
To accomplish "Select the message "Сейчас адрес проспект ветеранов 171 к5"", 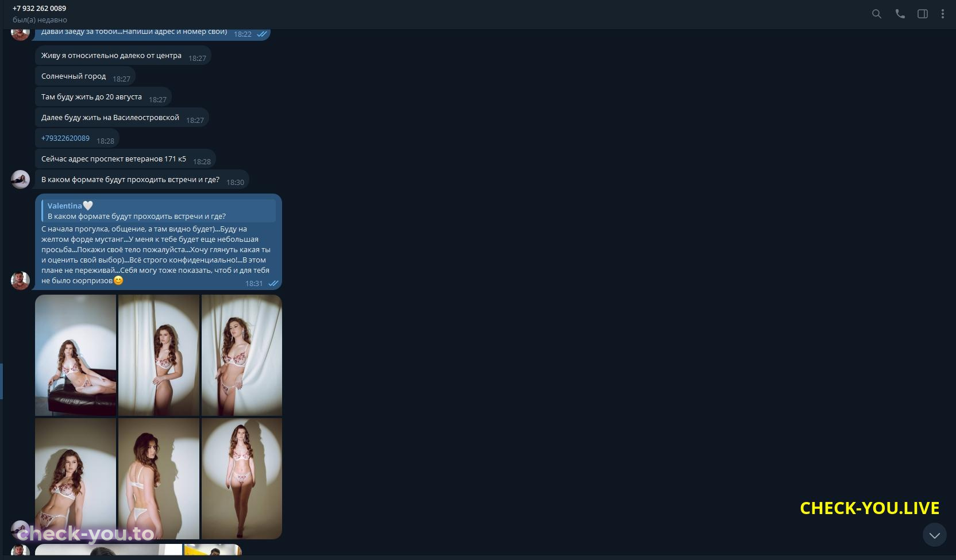I will 125,159.
